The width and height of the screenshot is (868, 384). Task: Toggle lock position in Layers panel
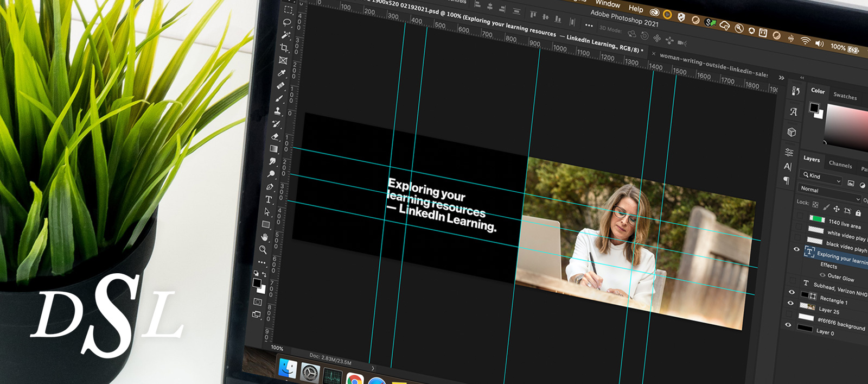pos(837,209)
